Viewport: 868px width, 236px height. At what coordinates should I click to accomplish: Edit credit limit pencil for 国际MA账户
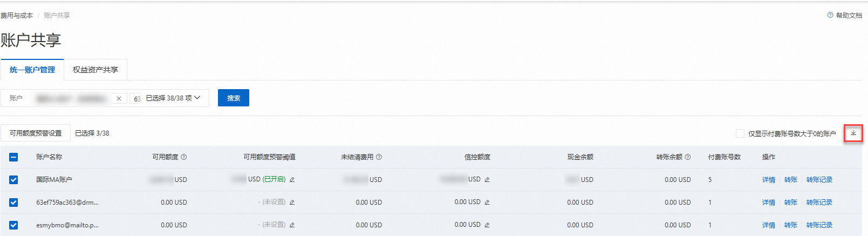(487, 180)
